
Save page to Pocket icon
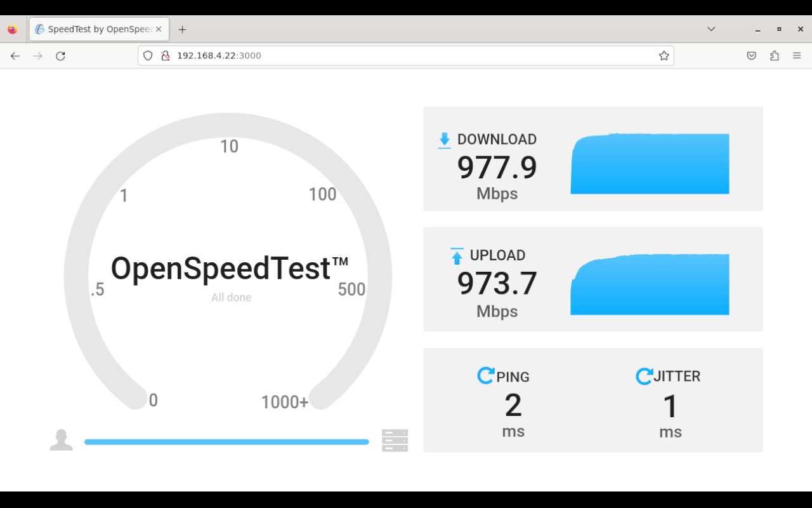pyautogui.click(x=751, y=56)
